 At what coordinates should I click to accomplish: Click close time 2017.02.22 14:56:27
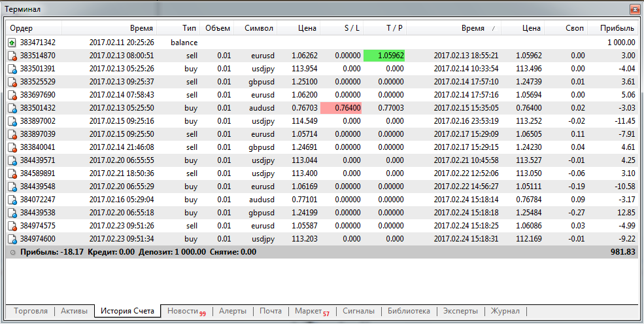click(x=466, y=187)
